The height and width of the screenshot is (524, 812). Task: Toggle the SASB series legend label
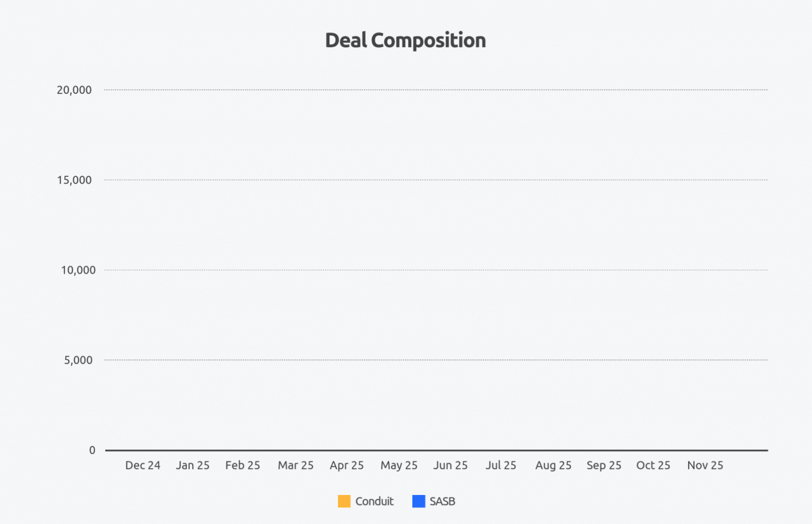(x=442, y=501)
